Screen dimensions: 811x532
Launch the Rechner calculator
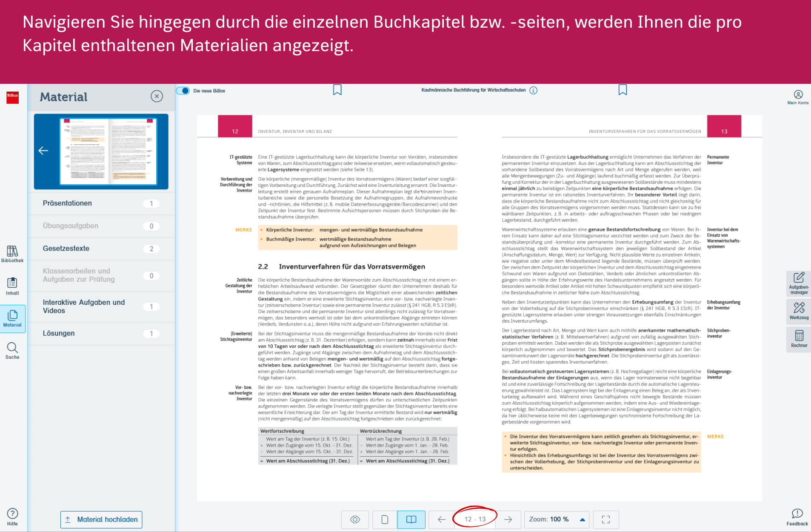coord(799,339)
